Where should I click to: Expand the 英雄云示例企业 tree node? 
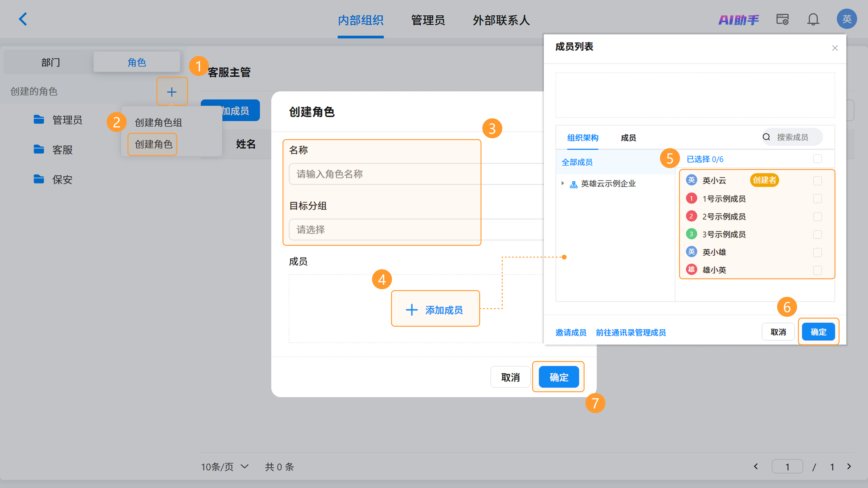563,183
